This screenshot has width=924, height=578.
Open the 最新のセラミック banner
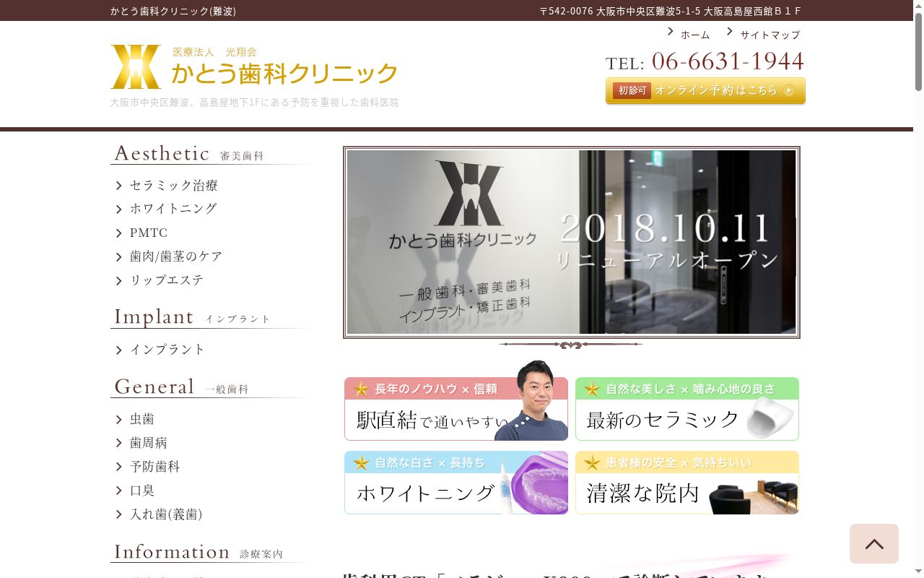pyautogui.click(x=687, y=409)
